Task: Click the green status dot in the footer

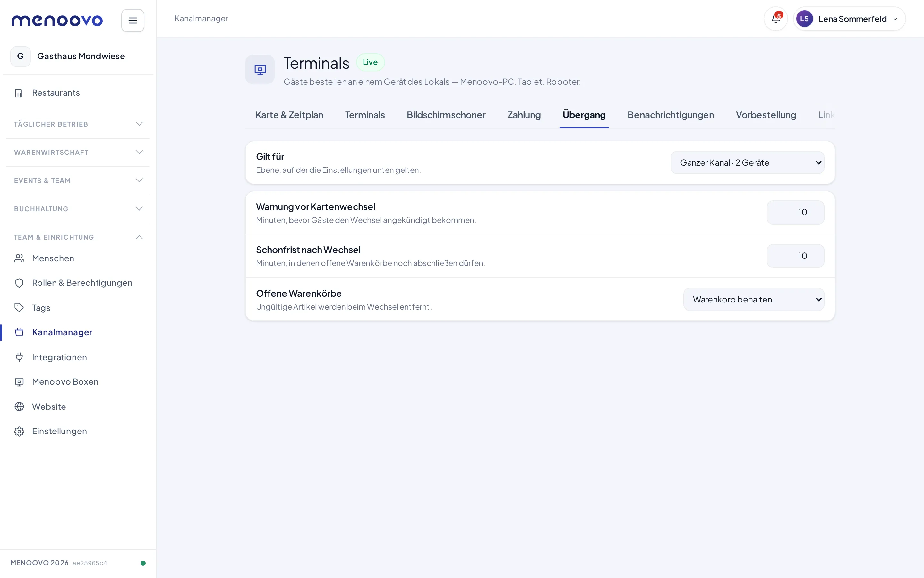Action: point(143,563)
